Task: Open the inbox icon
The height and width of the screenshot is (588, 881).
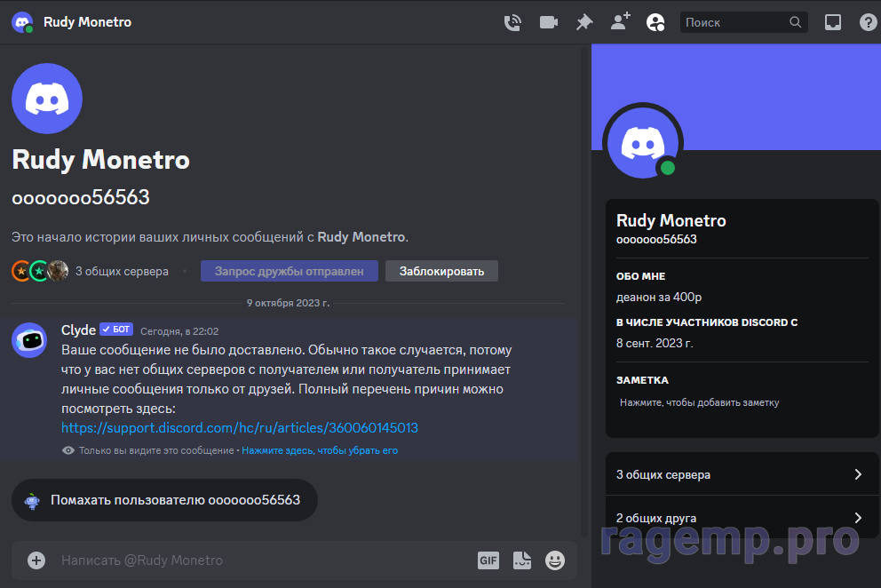Action: [833, 22]
